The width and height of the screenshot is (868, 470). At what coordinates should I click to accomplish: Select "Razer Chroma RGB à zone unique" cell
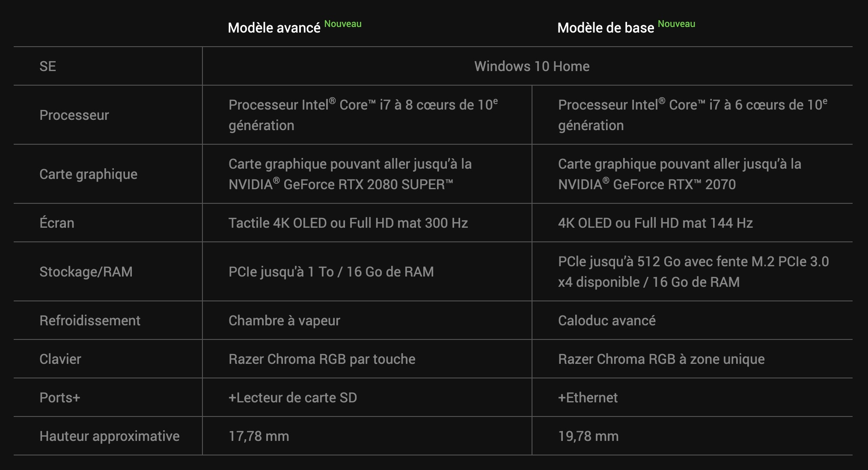tap(661, 359)
